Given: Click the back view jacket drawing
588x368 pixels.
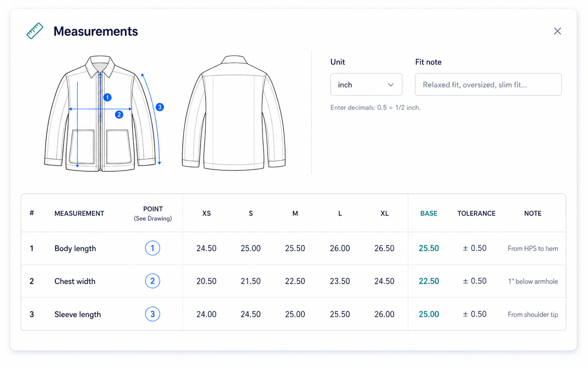Looking at the screenshot, I should [x=234, y=113].
